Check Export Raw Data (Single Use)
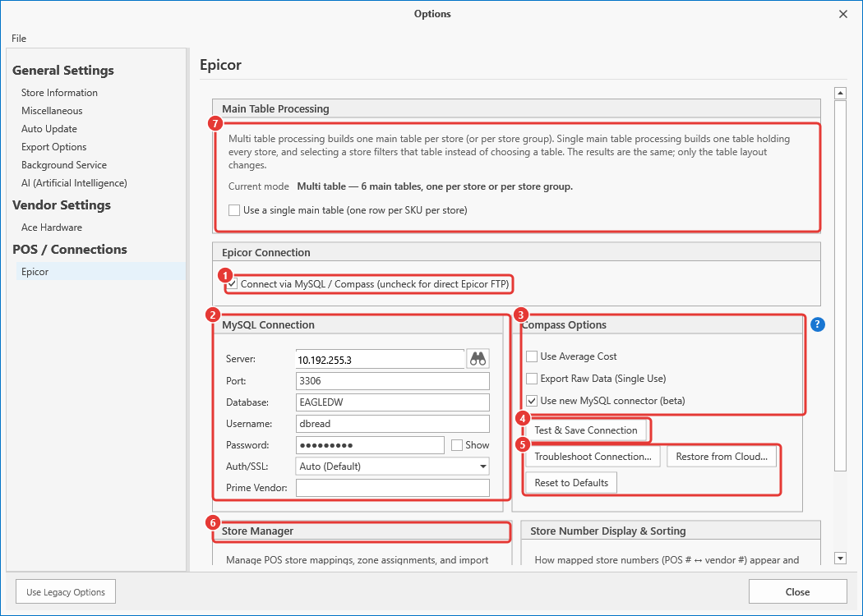863x616 pixels. tap(532, 379)
